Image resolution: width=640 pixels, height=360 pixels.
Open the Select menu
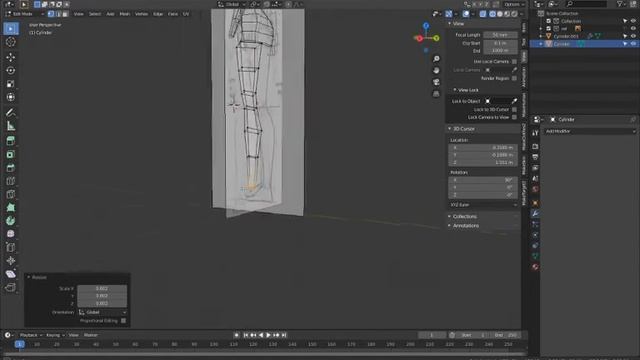[x=95, y=14]
